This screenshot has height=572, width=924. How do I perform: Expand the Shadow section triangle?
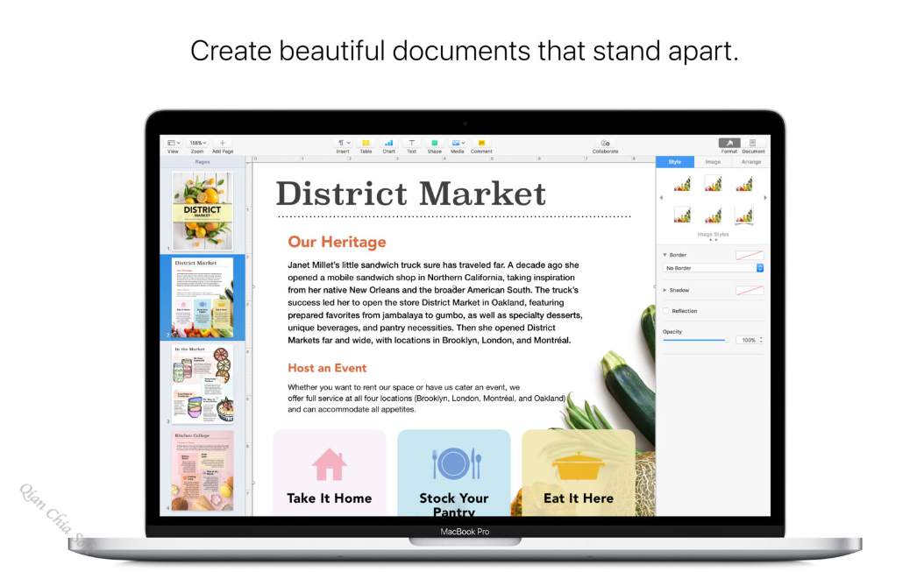click(x=665, y=290)
